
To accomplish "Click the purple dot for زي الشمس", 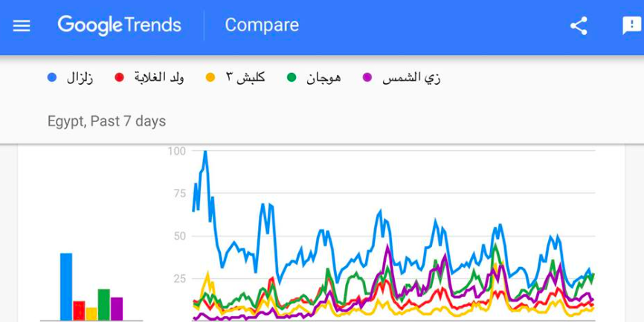I will 367,77.
